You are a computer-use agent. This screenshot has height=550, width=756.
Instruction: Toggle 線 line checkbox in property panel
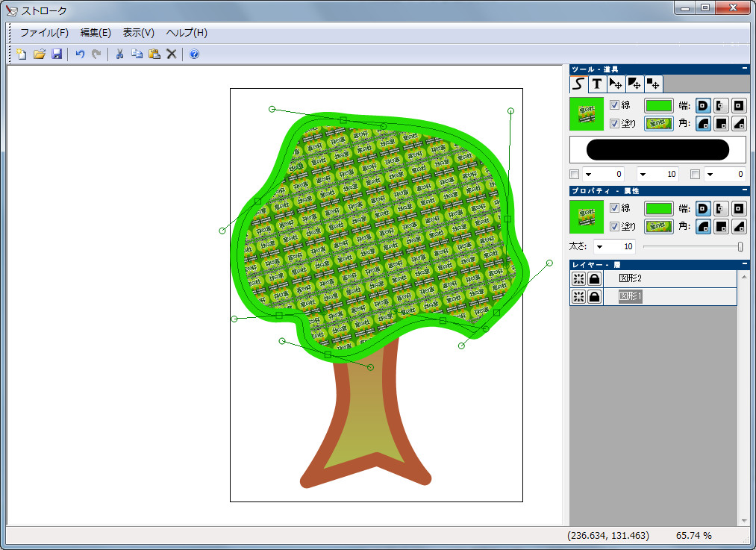point(614,207)
